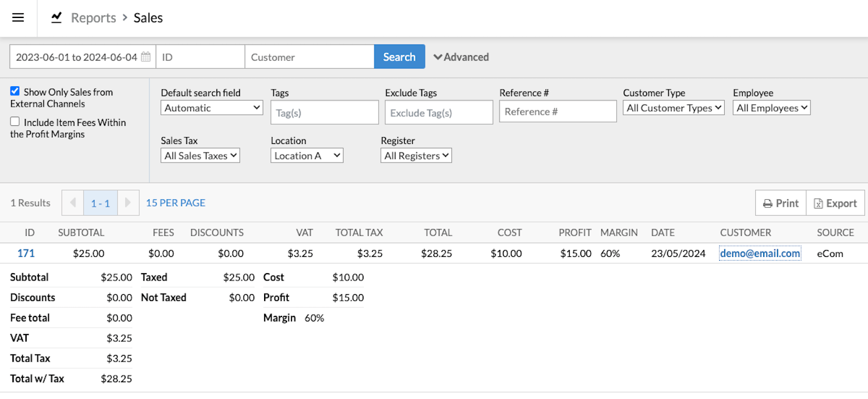Click the Reference # input field

[557, 112]
